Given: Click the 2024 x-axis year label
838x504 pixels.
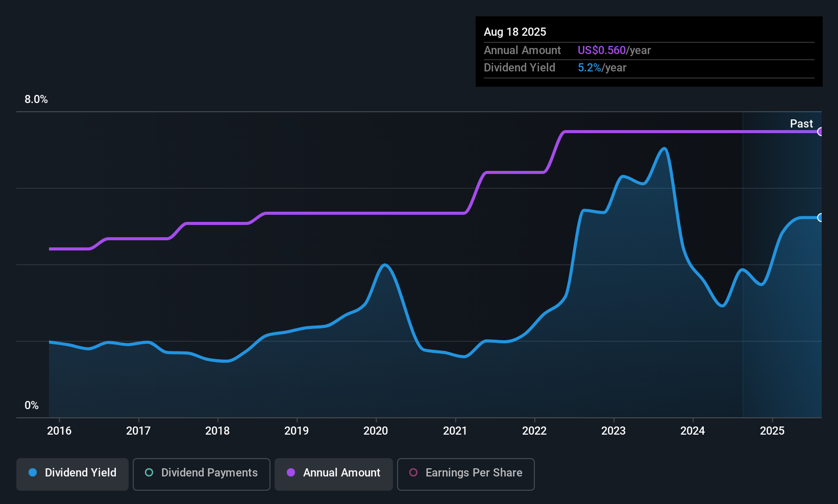Looking at the screenshot, I should point(693,431).
